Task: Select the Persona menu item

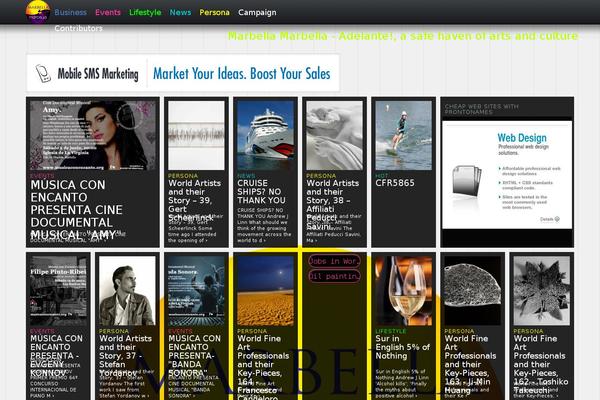Action: (214, 12)
